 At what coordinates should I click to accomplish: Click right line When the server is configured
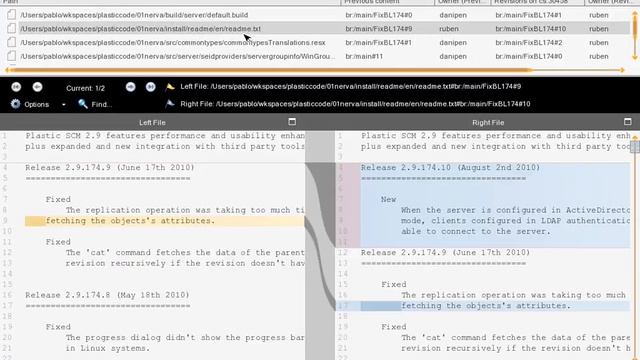tap(516, 210)
